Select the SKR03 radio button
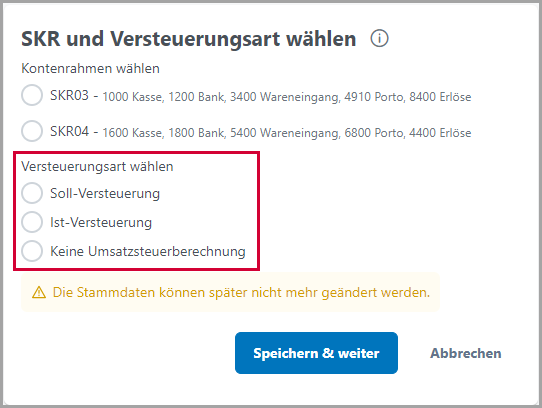 tap(32, 95)
